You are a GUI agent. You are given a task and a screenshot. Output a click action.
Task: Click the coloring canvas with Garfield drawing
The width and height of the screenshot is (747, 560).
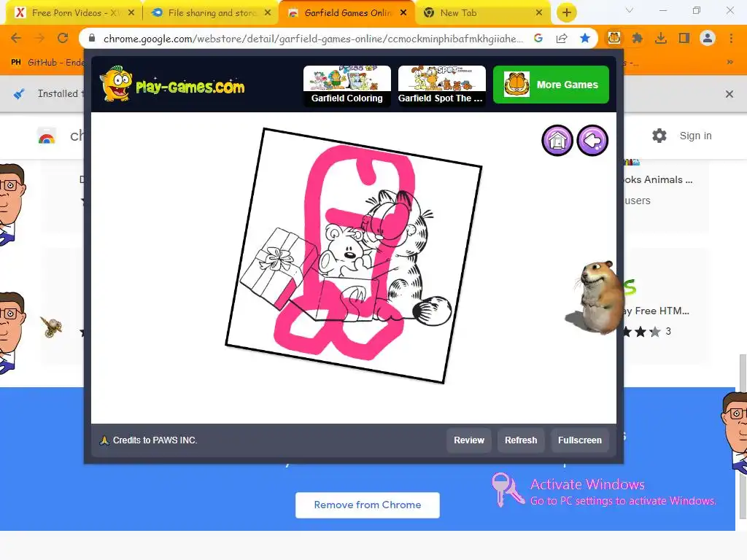(x=354, y=256)
